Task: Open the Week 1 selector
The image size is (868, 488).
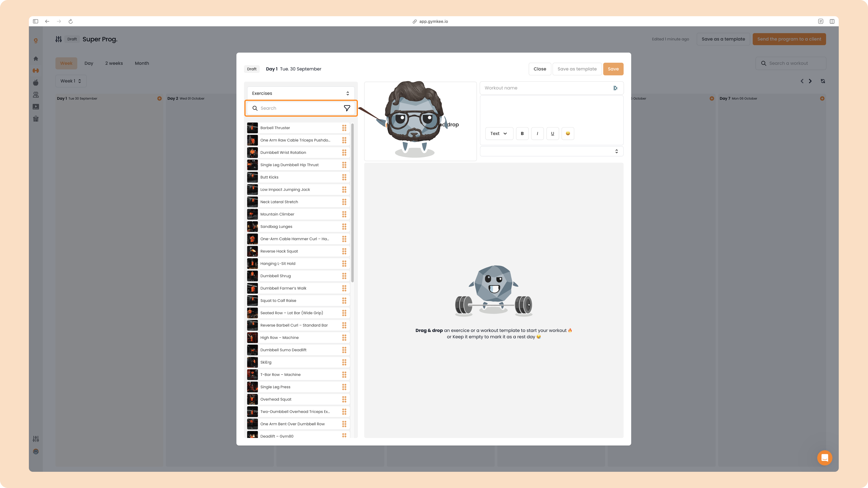Action: [x=71, y=81]
